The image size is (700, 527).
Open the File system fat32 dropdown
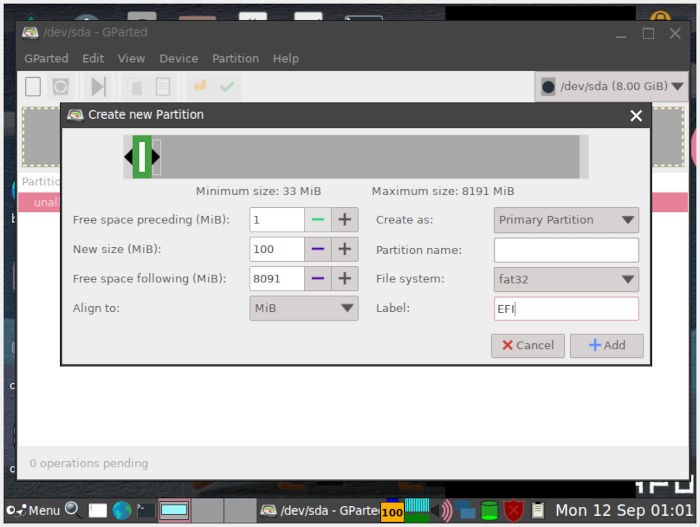566,279
